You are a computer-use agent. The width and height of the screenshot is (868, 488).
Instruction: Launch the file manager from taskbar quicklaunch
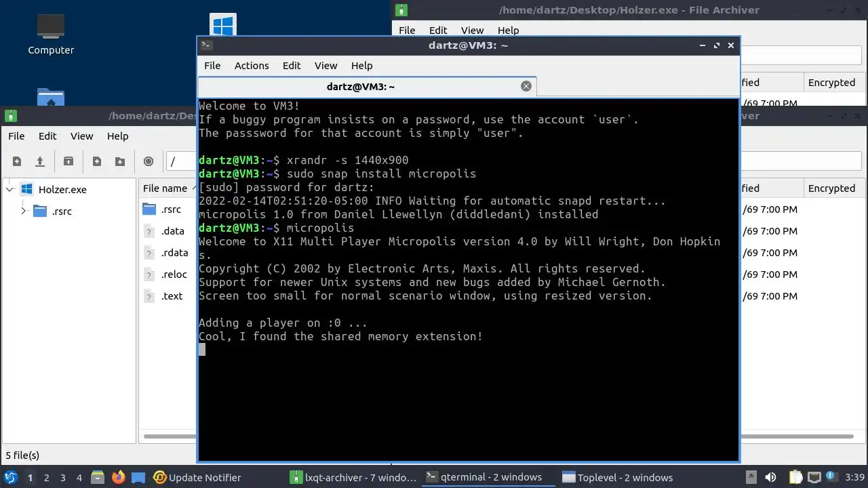pyautogui.click(x=97, y=477)
